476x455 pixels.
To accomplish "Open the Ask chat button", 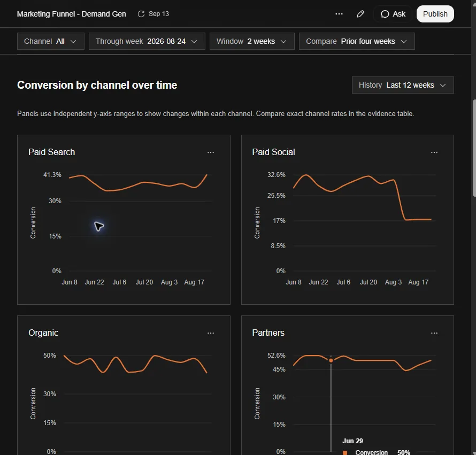I will click(393, 14).
